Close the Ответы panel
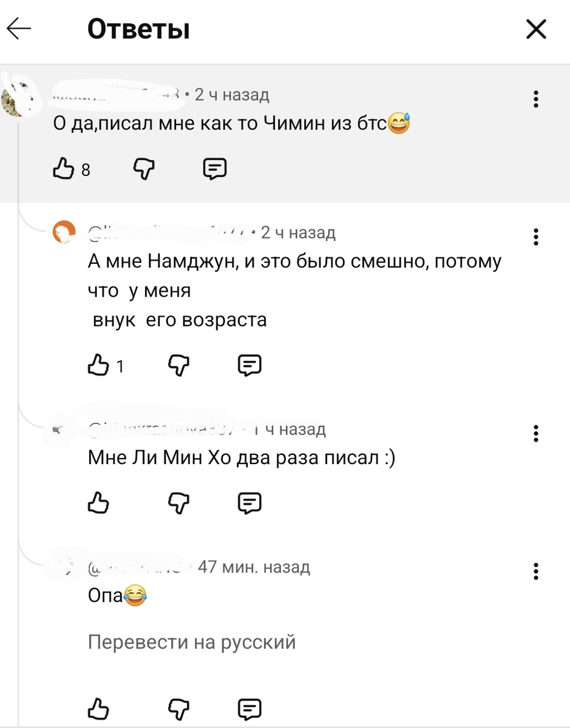 pyautogui.click(x=535, y=29)
